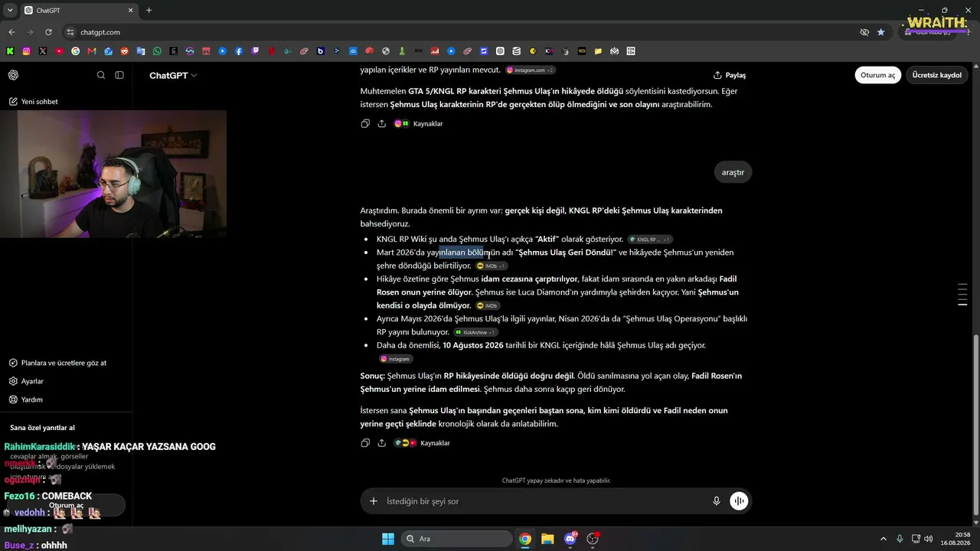Open the KickArchive source chip
This screenshot has width=980, height=551.
(475, 333)
